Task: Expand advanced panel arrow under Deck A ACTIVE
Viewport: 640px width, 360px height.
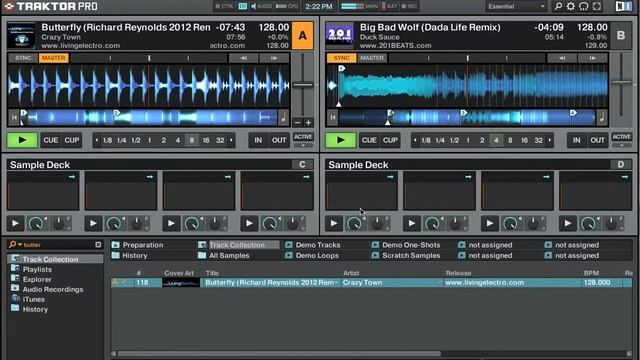Action: [x=303, y=145]
